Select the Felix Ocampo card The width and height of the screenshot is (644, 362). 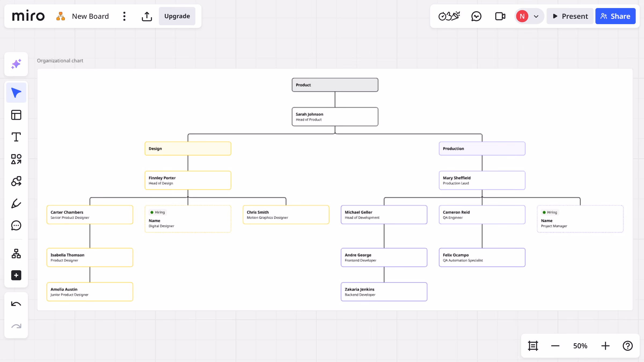482,257
